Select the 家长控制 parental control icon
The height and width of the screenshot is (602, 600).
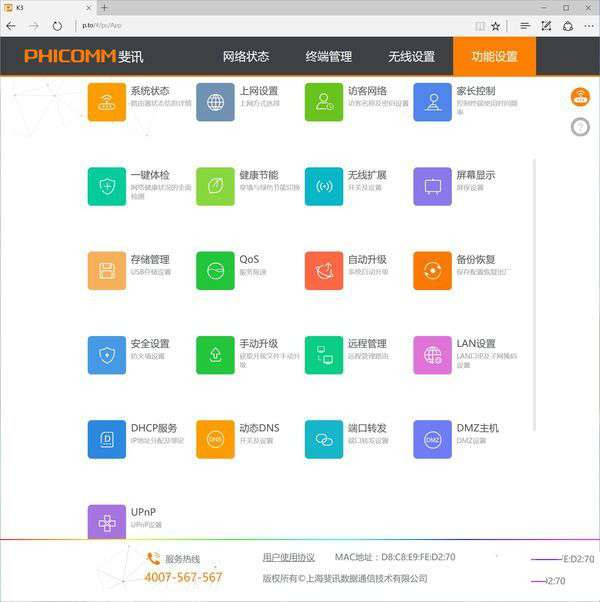(x=433, y=102)
